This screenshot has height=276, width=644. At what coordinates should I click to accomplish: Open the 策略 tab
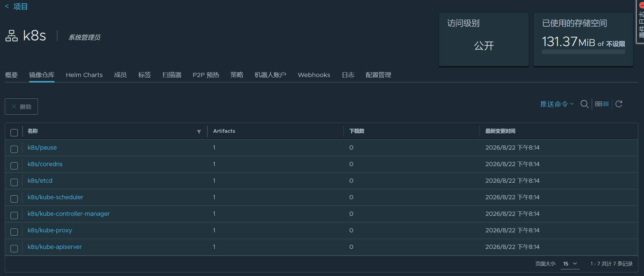coord(237,75)
